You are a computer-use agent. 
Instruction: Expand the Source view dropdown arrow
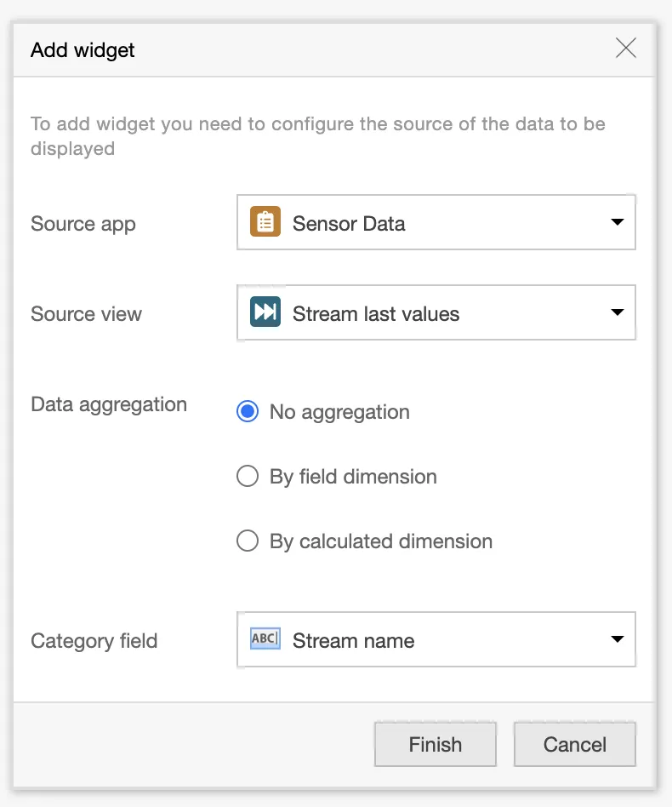pos(618,313)
